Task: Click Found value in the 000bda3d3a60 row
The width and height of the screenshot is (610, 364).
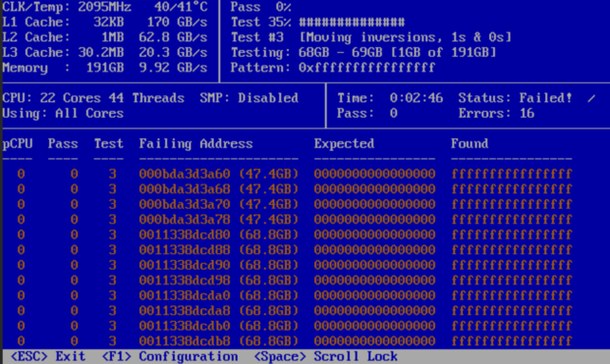Action: [512, 174]
